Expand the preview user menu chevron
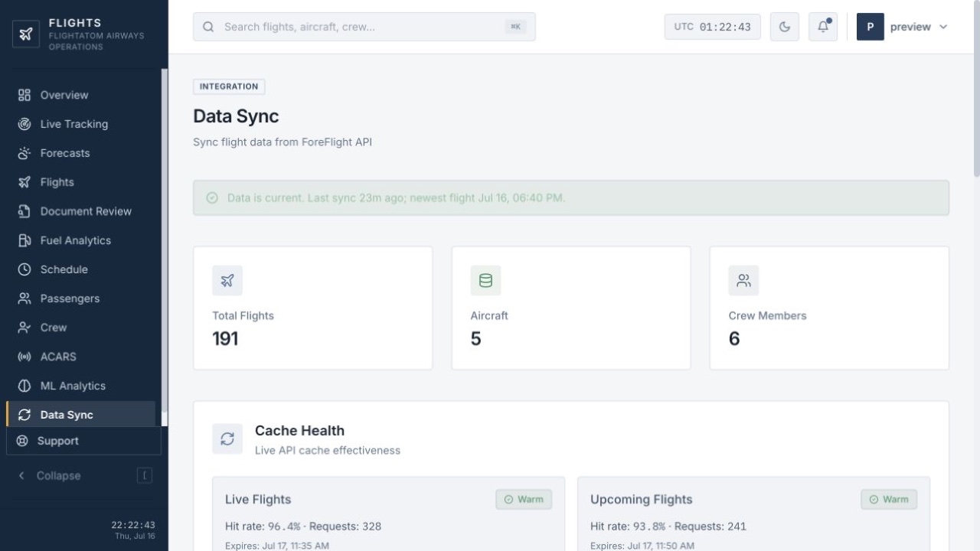Screen dimensions: 980x551 943,27
